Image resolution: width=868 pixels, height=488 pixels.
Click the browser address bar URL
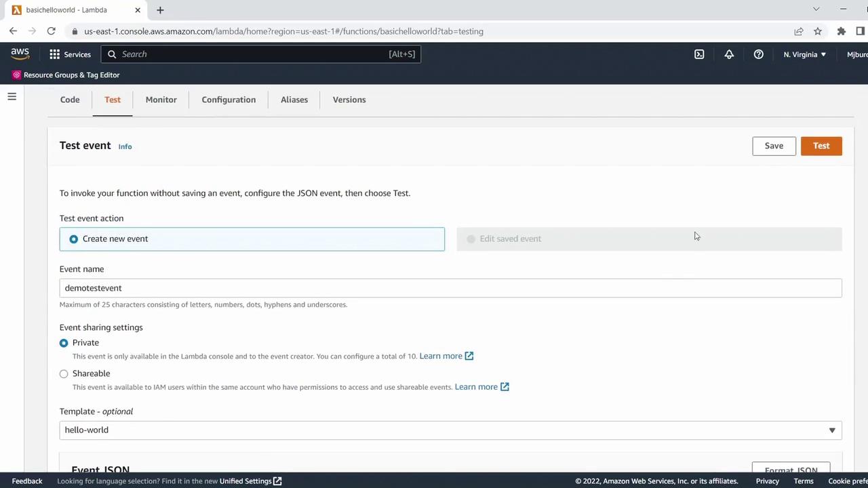click(x=283, y=31)
